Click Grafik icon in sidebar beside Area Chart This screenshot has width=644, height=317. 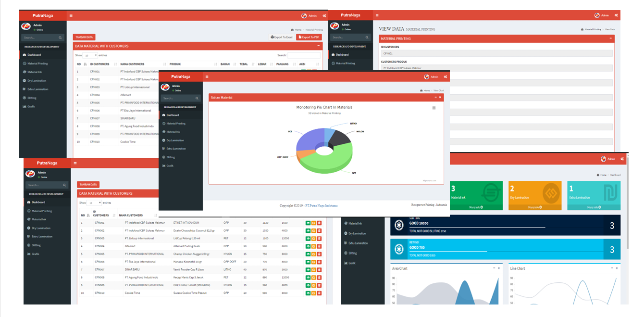click(346, 263)
